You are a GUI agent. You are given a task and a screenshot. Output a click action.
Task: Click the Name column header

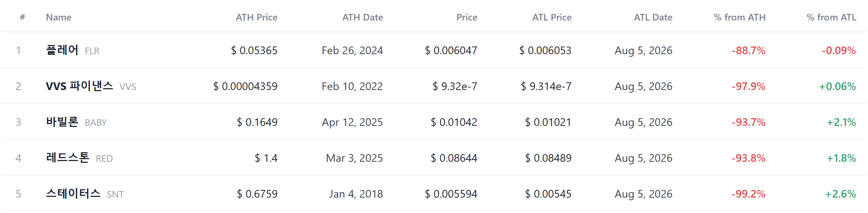(59, 17)
